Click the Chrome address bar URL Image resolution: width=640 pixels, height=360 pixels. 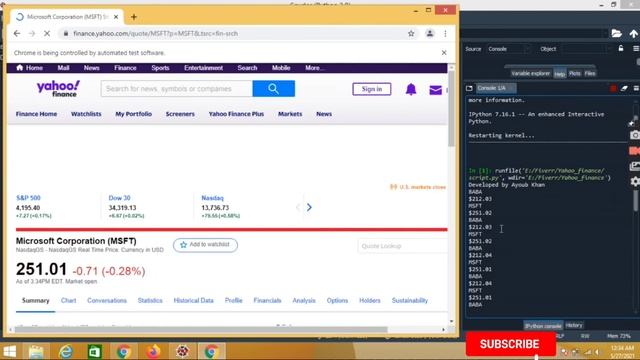[x=155, y=33]
